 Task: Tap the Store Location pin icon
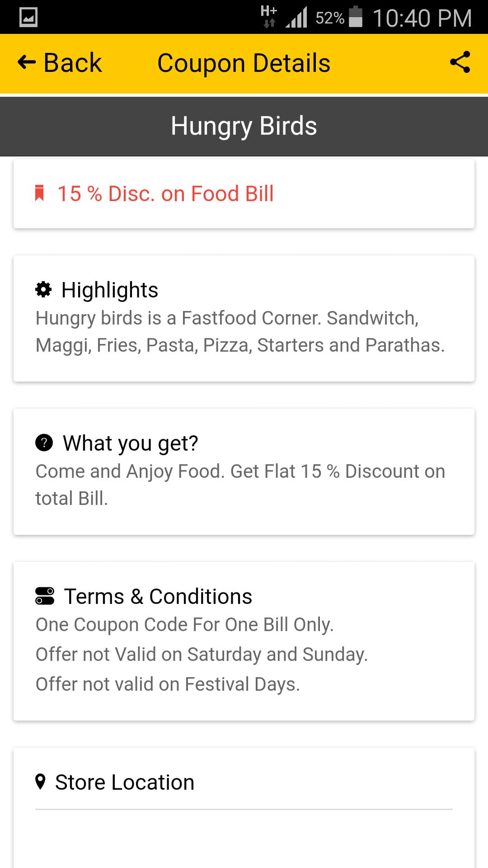[x=40, y=782]
